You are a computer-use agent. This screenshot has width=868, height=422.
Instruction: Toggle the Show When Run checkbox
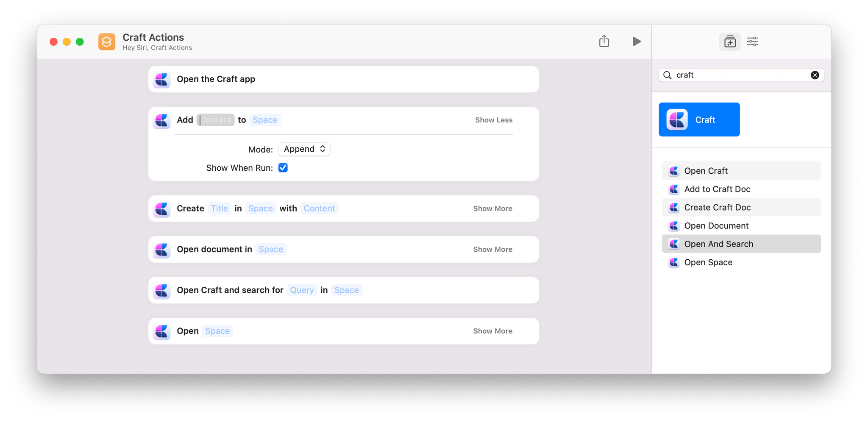click(x=283, y=168)
